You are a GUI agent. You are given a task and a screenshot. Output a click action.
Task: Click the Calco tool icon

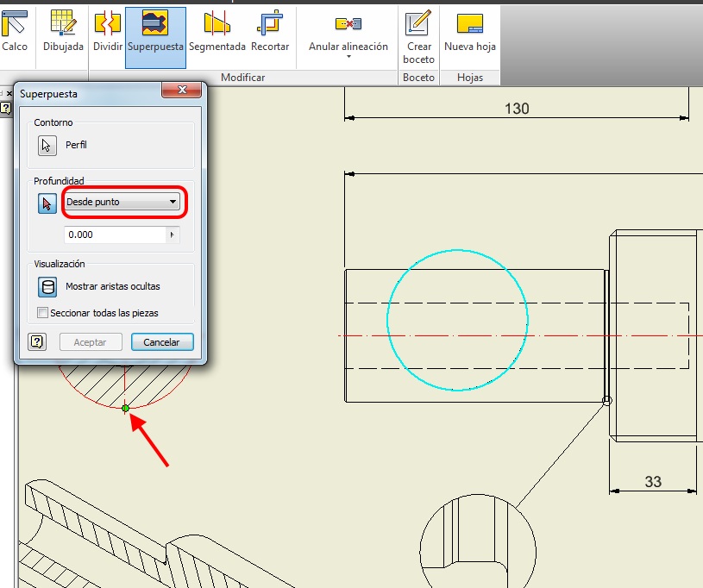(x=14, y=31)
